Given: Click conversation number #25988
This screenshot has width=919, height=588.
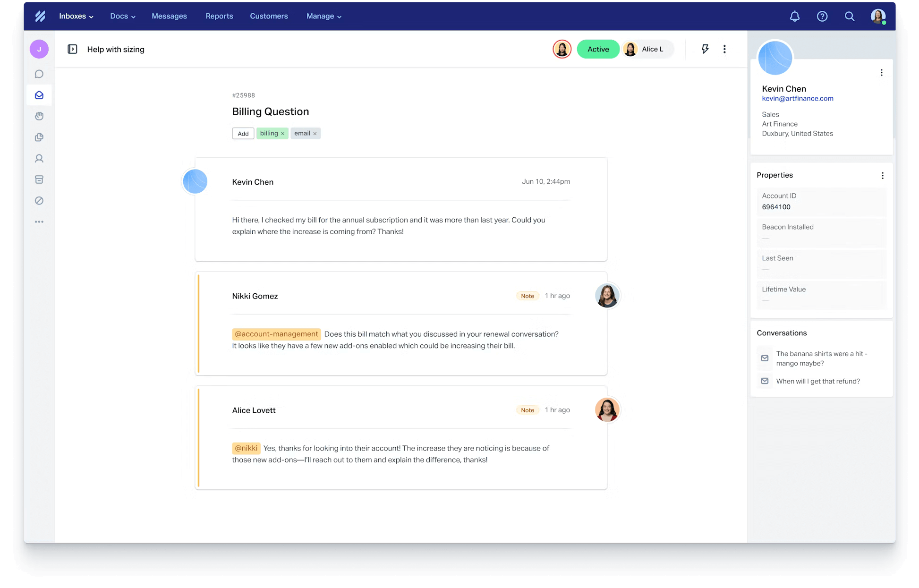Looking at the screenshot, I should tap(244, 95).
